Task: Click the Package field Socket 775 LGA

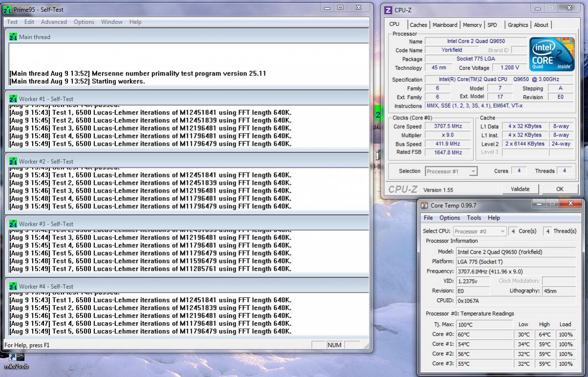Action: coord(476,59)
